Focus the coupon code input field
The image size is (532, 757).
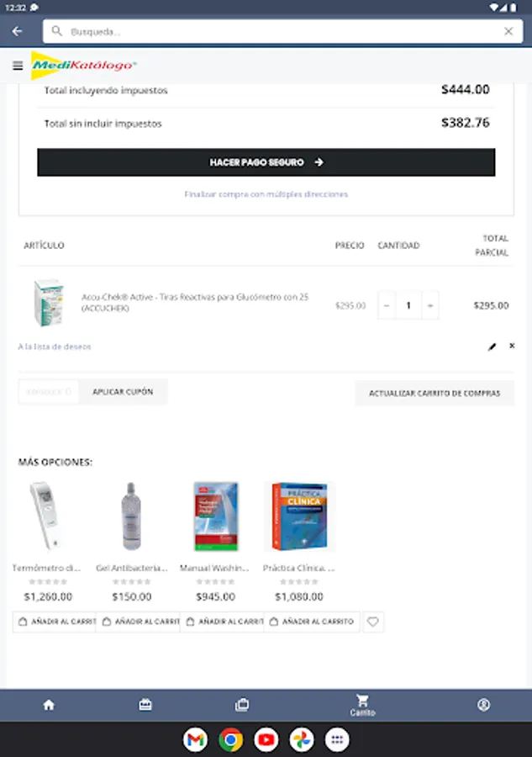pyautogui.click(x=48, y=391)
